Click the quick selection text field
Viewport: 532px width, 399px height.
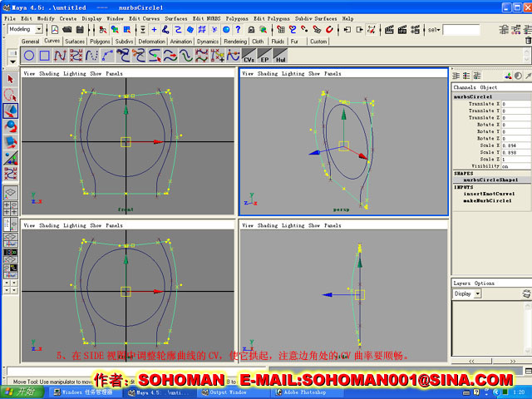coord(461,30)
